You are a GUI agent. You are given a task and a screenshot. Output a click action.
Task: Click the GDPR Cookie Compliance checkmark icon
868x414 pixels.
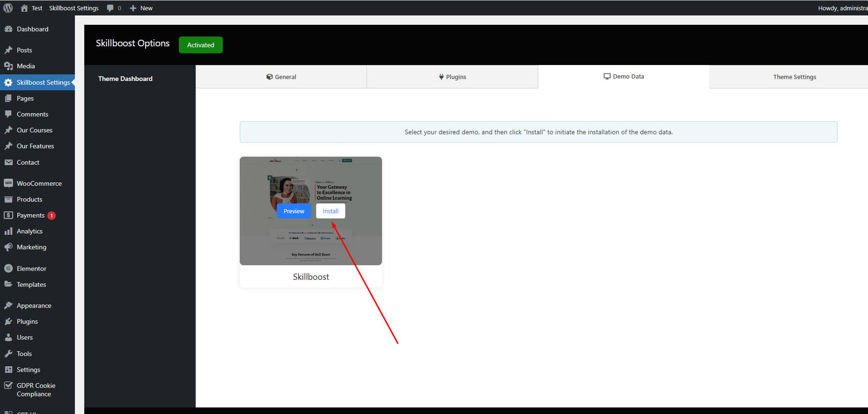point(8,385)
